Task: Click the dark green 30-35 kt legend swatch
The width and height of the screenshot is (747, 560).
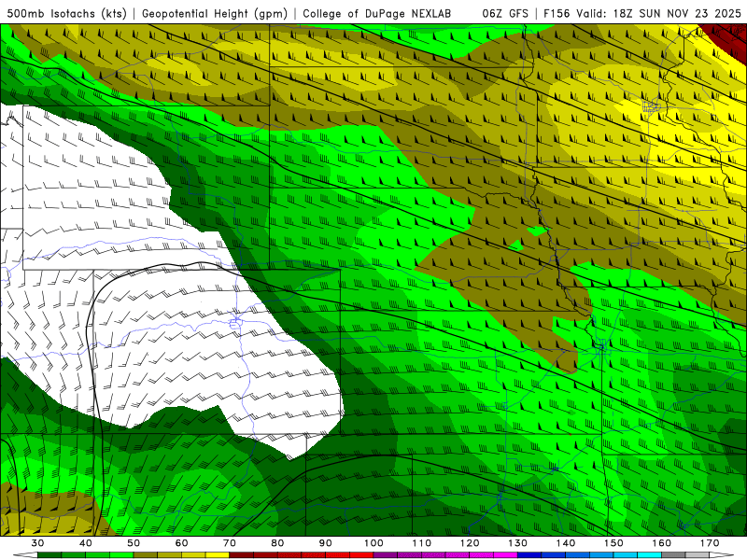Action: pos(49,555)
